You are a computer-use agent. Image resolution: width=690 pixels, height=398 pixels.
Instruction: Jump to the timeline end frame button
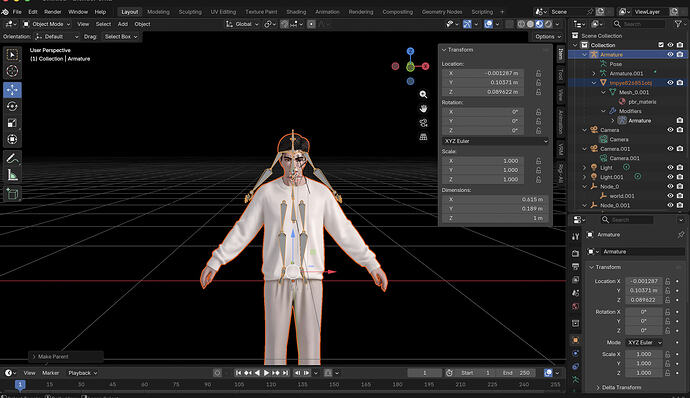(x=285, y=373)
